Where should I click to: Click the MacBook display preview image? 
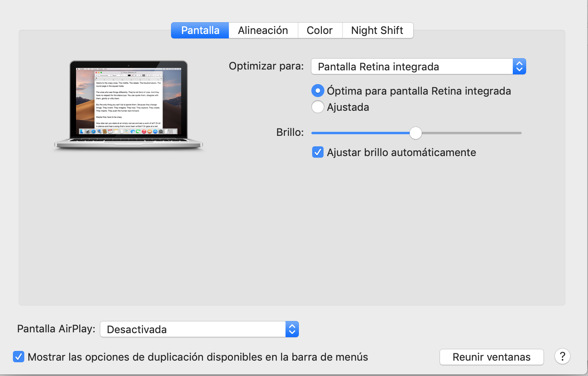coord(129,106)
